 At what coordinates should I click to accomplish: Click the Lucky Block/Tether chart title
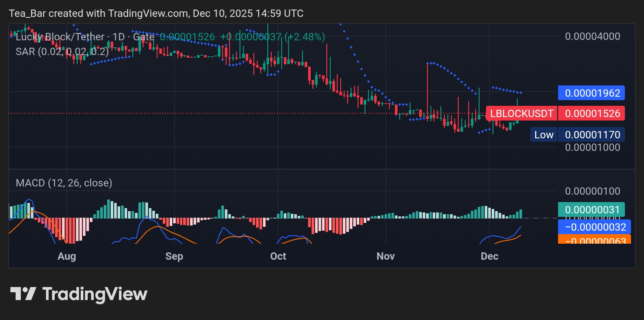[60, 37]
